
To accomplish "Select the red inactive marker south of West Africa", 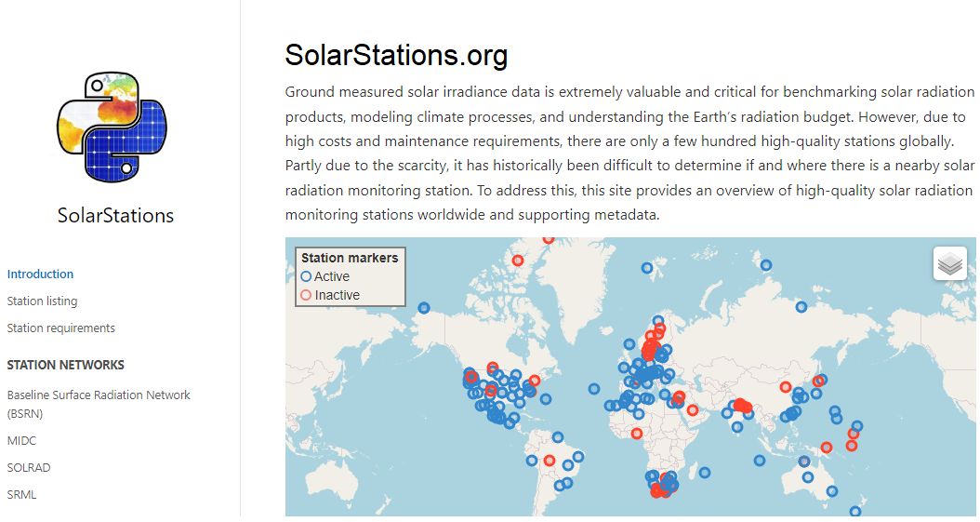I will point(637,433).
